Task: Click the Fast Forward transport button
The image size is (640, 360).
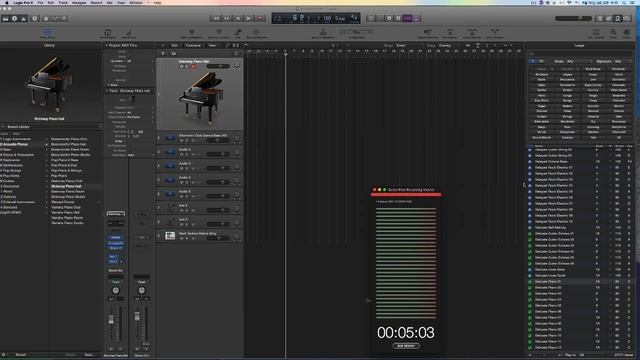Action: click(227, 18)
